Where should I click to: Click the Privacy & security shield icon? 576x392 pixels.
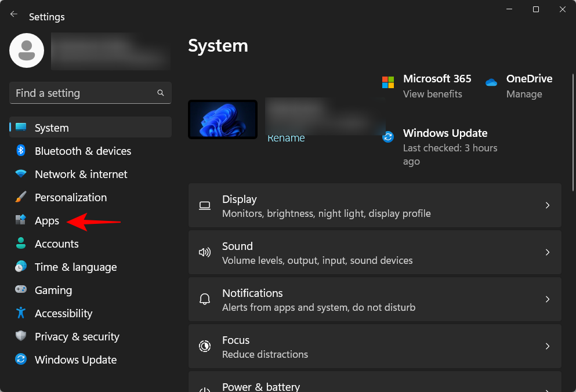point(20,336)
